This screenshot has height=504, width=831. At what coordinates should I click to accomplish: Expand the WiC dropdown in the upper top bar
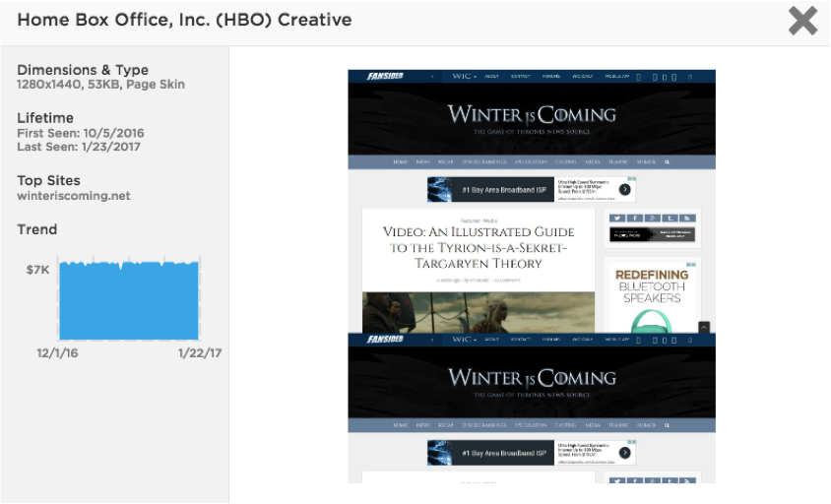[x=464, y=77]
